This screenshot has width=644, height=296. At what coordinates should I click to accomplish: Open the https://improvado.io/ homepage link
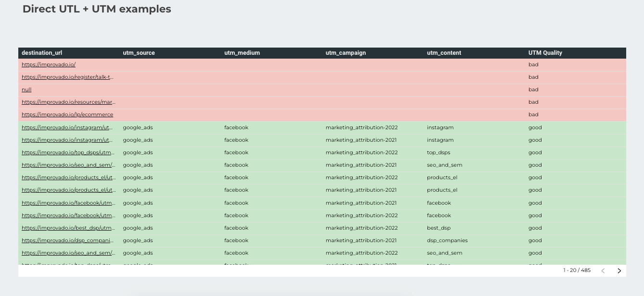pos(48,64)
